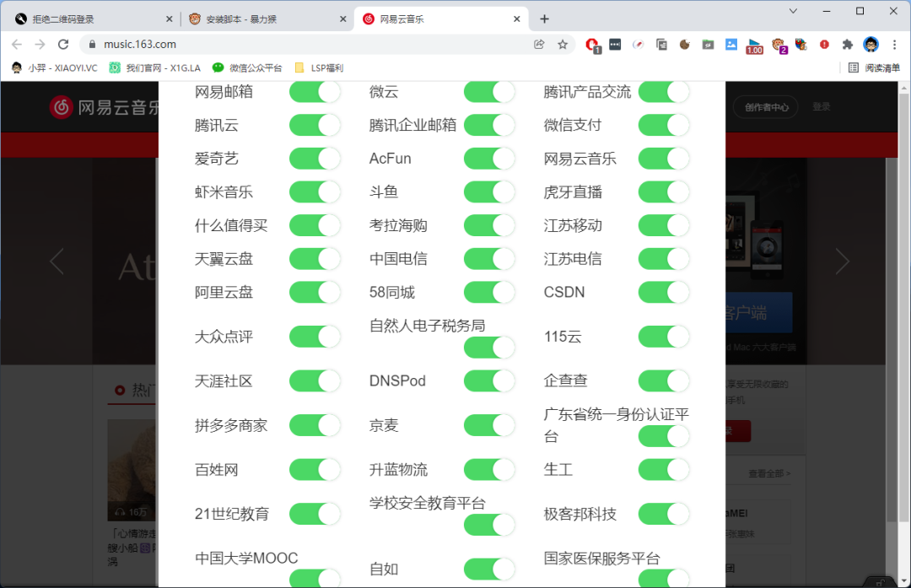Screen dimensions: 911x588
Task: Open the Extensions puzzle menu
Action: coord(847,44)
